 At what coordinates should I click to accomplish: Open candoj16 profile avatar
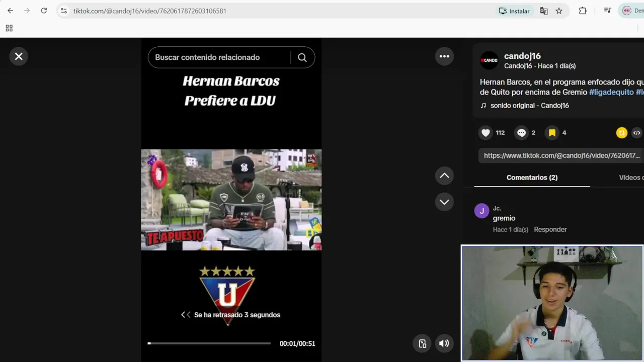point(489,60)
